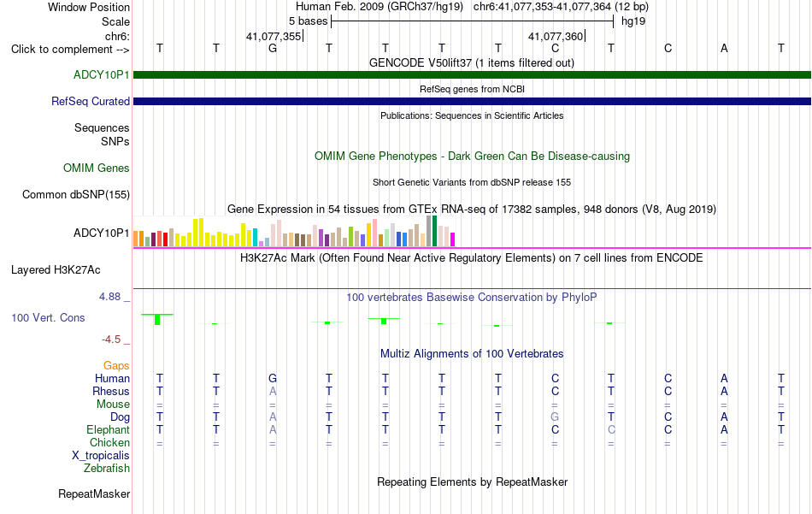Select the Mouse species label

pyautogui.click(x=113, y=405)
